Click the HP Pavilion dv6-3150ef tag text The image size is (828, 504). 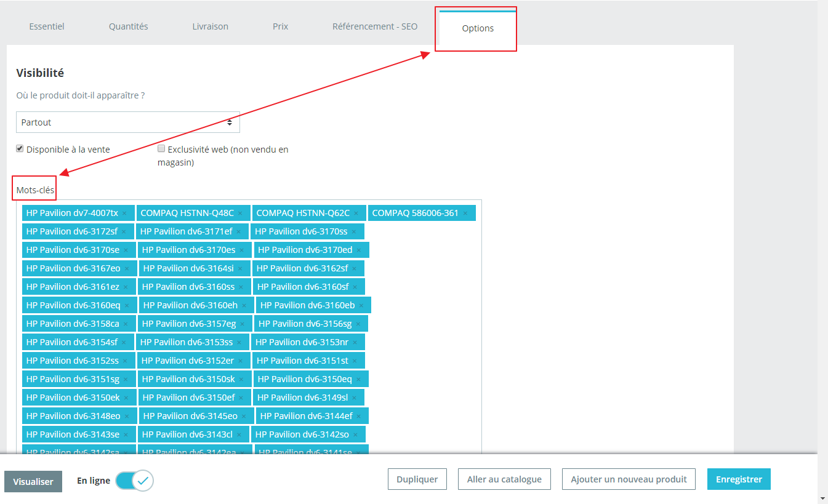pyautogui.click(x=188, y=398)
